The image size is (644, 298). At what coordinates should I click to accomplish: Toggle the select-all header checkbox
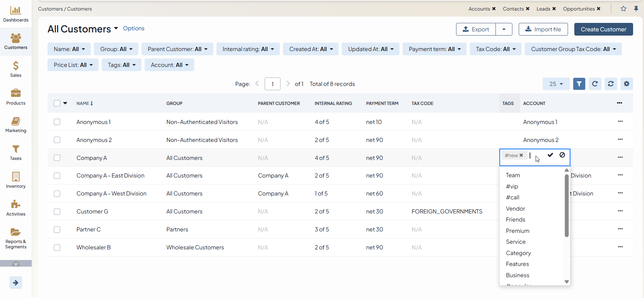pos(57,103)
